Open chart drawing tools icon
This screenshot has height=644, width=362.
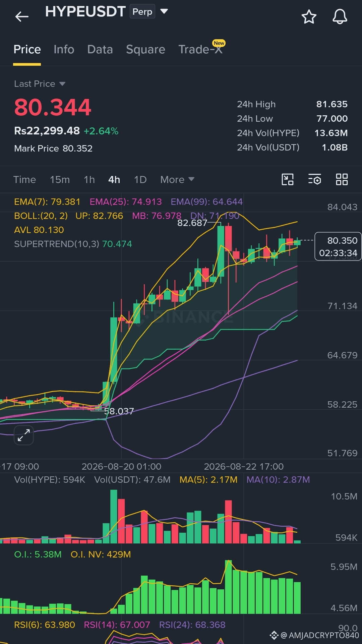point(288,179)
